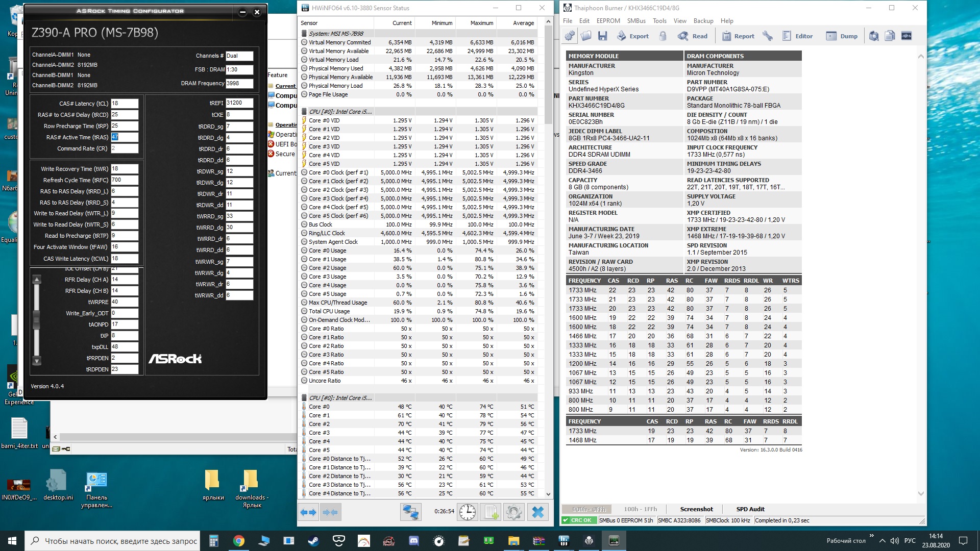Click the tRAS value field showing 47
Image resolution: width=980 pixels, height=551 pixels.
[x=124, y=137]
